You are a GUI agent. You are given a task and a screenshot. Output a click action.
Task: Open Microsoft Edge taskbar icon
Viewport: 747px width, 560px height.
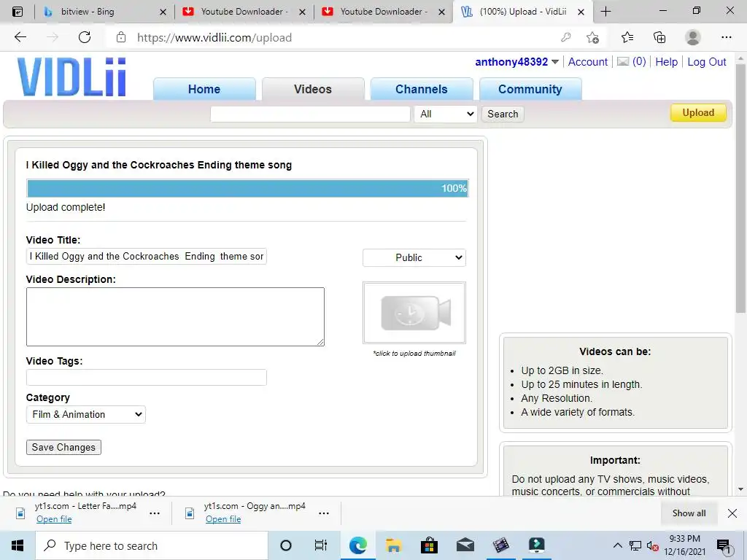357,545
